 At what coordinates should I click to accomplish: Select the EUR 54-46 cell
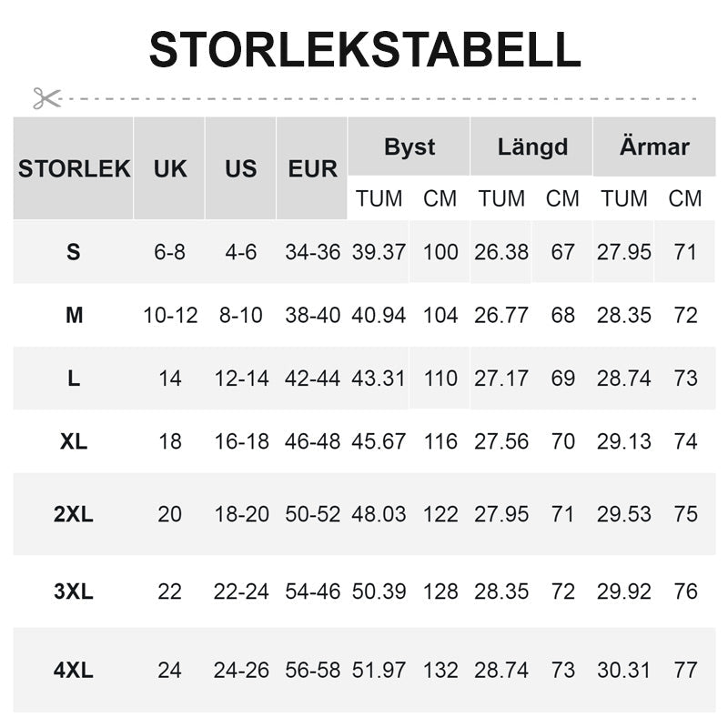[x=312, y=591]
